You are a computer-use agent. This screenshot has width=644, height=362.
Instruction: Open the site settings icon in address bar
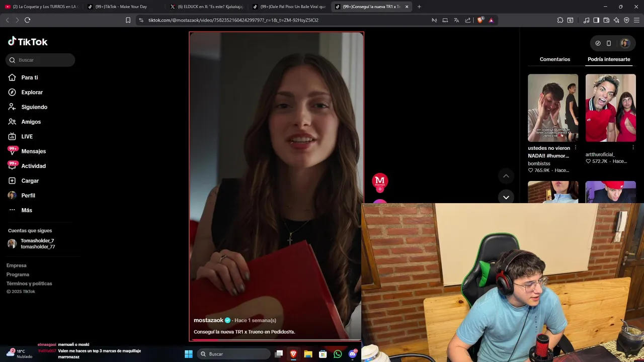pyautogui.click(x=141, y=20)
